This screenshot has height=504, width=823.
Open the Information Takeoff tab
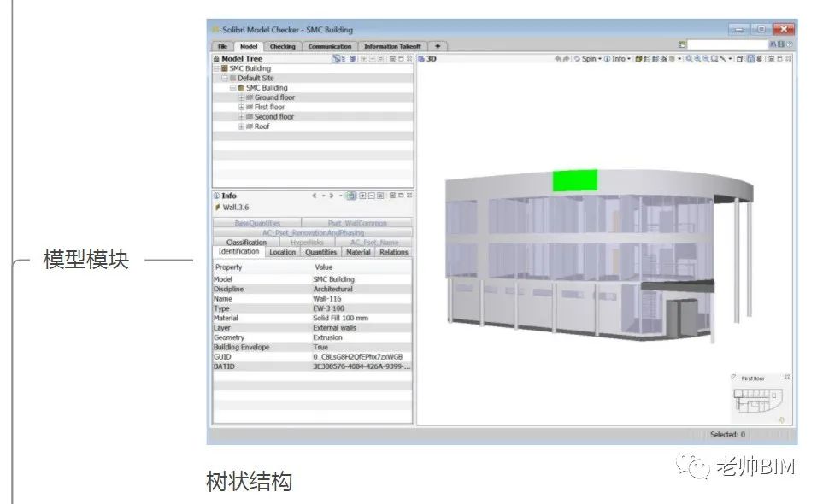coord(392,47)
